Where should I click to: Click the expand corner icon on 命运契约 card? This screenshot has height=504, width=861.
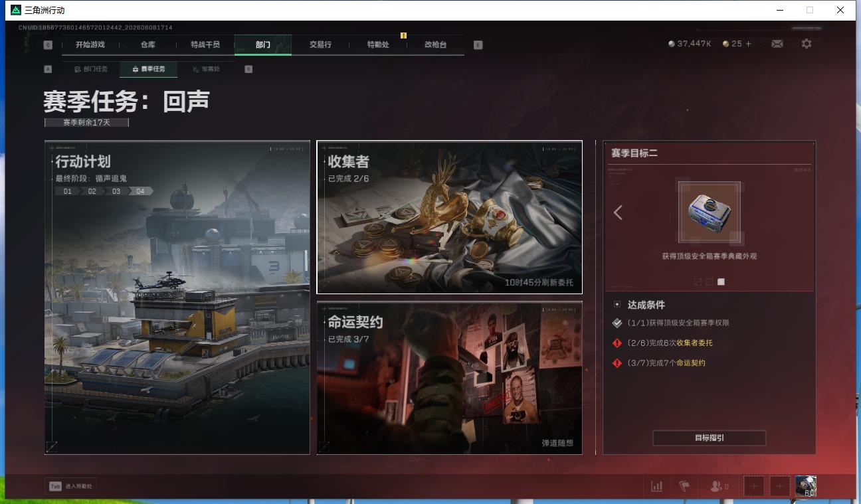[x=324, y=448]
